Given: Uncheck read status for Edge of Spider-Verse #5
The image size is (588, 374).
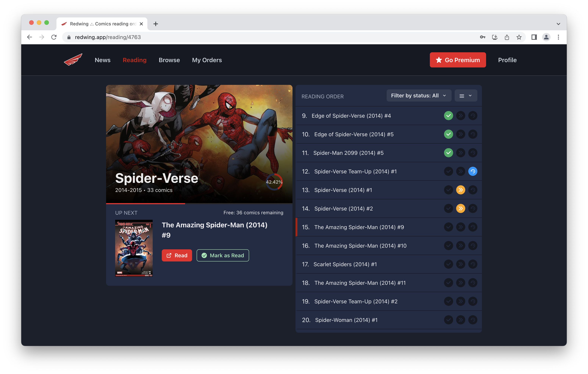Looking at the screenshot, I should (448, 134).
